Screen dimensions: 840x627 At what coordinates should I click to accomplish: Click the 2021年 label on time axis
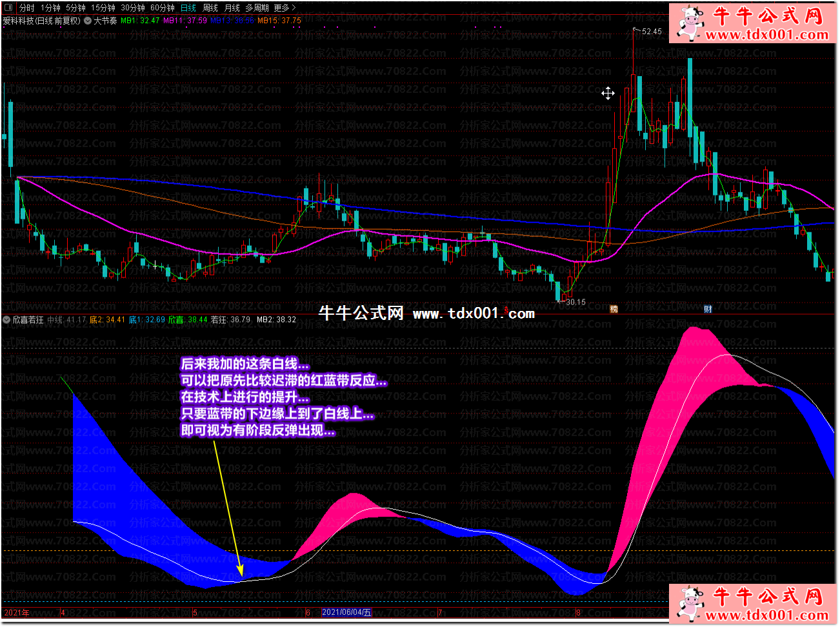(17, 612)
